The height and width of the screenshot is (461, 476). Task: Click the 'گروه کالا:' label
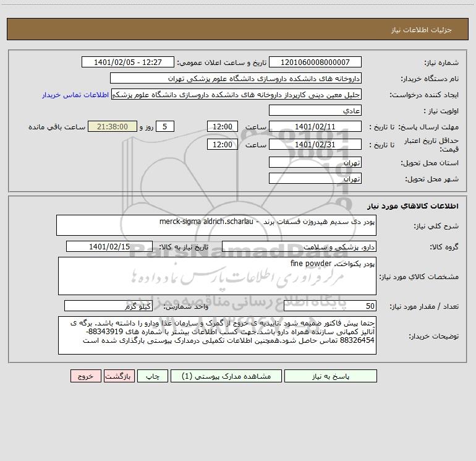pos(444,247)
